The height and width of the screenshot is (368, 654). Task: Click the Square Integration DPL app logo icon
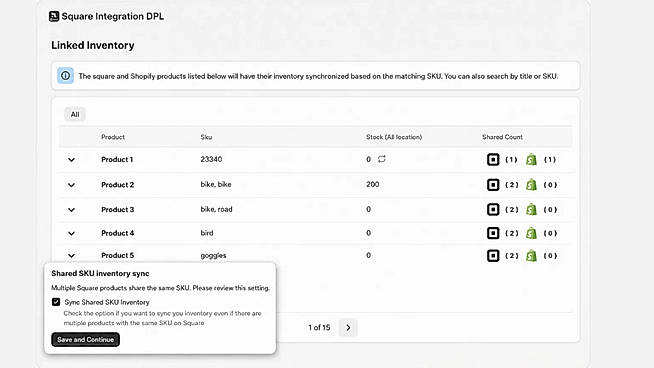point(54,16)
